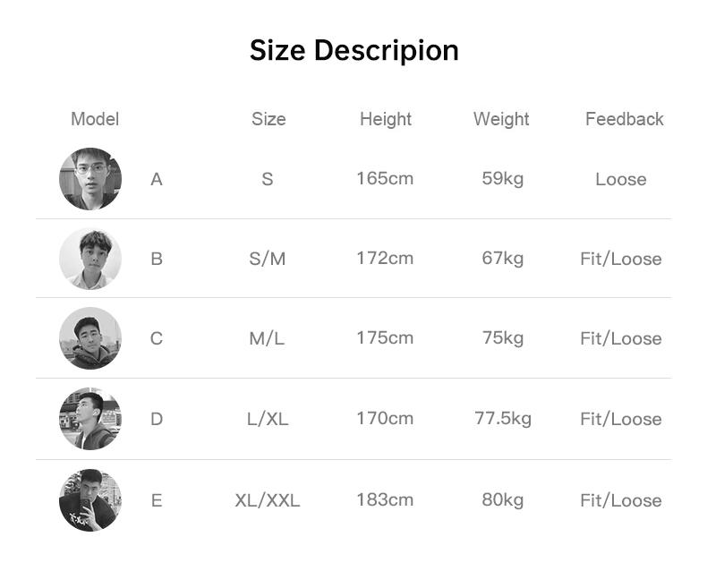Select the Feedback column header
707x588 pixels.
pos(624,119)
